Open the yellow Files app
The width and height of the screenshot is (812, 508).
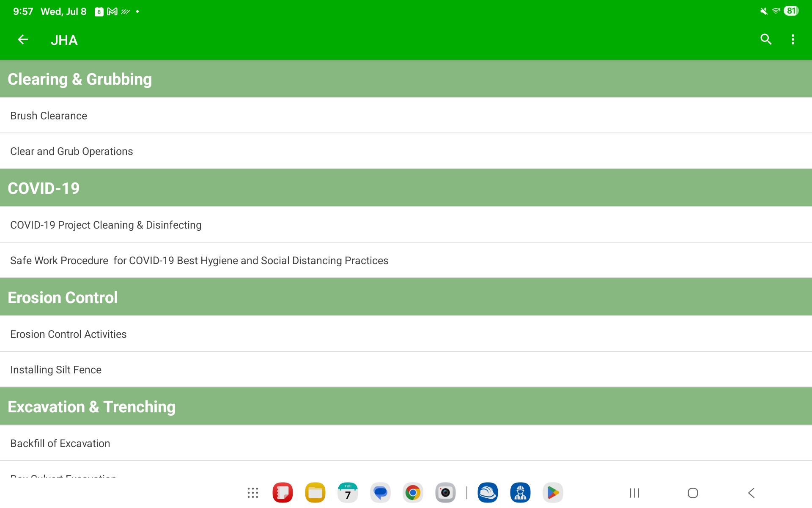tap(315, 493)
